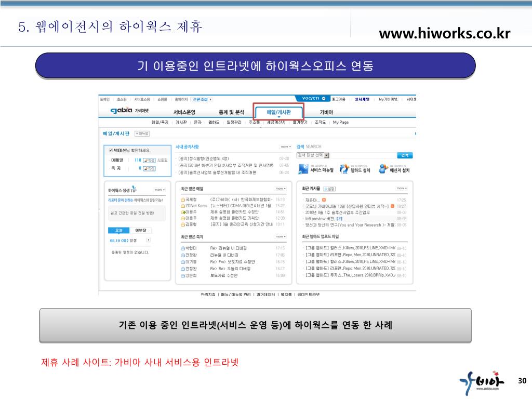Click the mail icon beside 김종형
The height and width of the screenshot is (399, 532).
(x=183, y=224)
